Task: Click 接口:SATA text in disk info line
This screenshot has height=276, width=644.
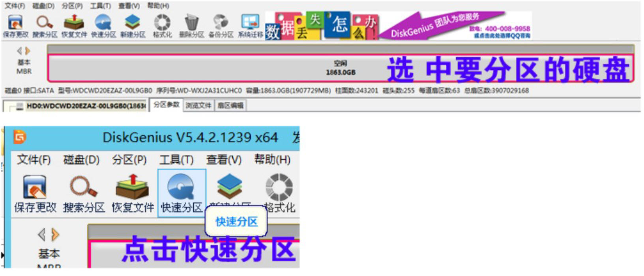Action: pyautogui.click(x=38, y=91)
